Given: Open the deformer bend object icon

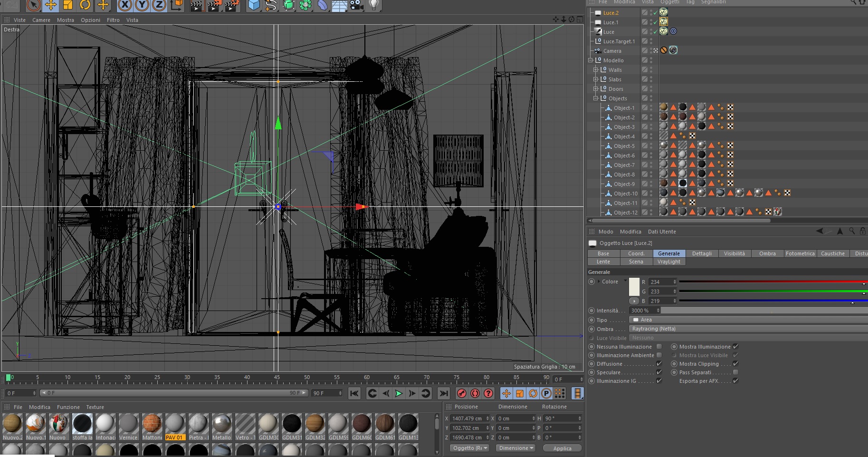Looking at the screenshot, I should click(x=323, y=5).
